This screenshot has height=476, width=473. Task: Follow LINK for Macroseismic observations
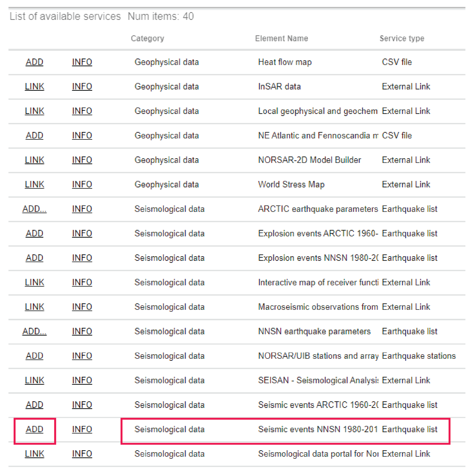click(x=34, y=307)
